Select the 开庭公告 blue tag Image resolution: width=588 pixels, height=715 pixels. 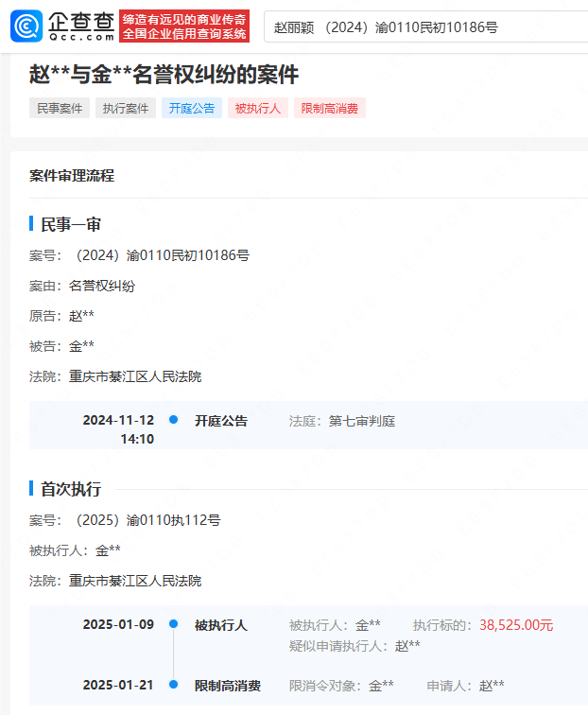point(192,108)
